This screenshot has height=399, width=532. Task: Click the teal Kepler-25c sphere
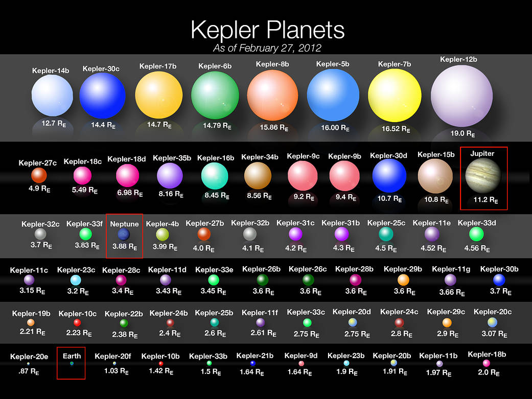(x=386, y=234)
